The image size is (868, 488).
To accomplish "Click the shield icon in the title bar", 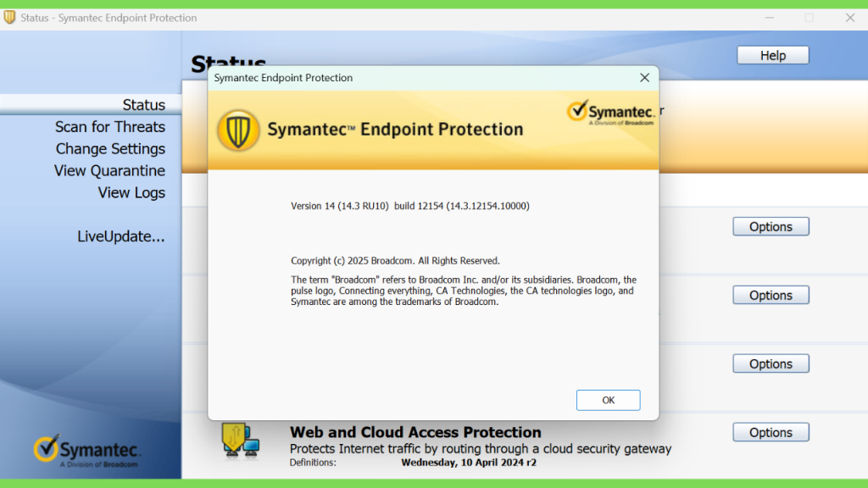I will (9, 17).
